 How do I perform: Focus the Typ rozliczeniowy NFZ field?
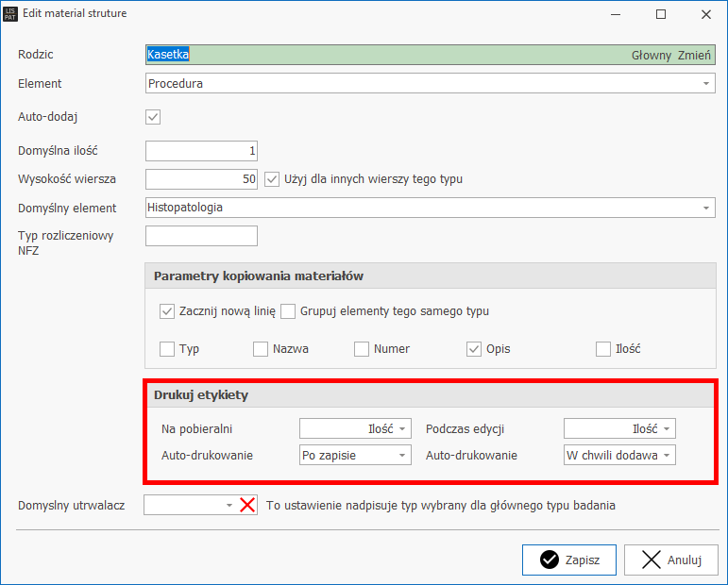tap(201, 236)
